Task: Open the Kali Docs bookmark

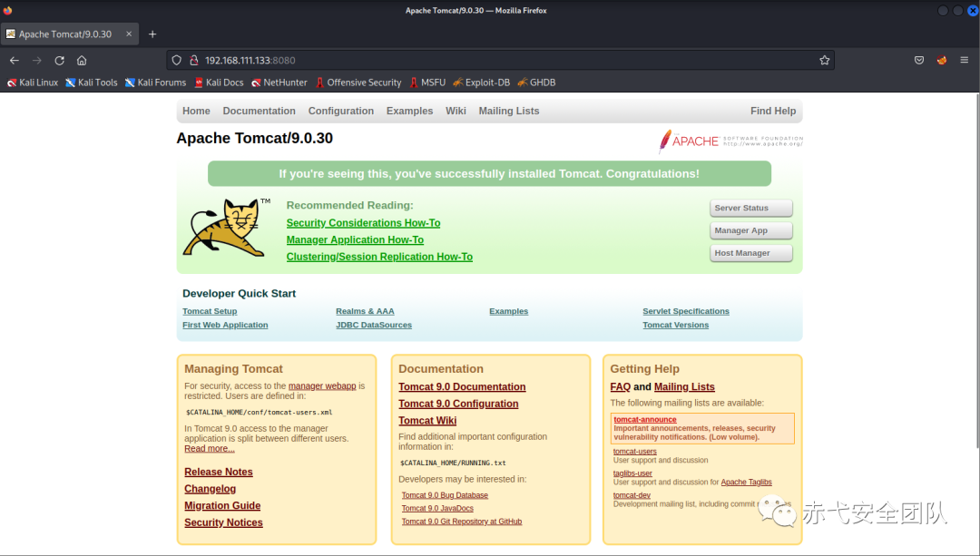Action: click(219, 83)
